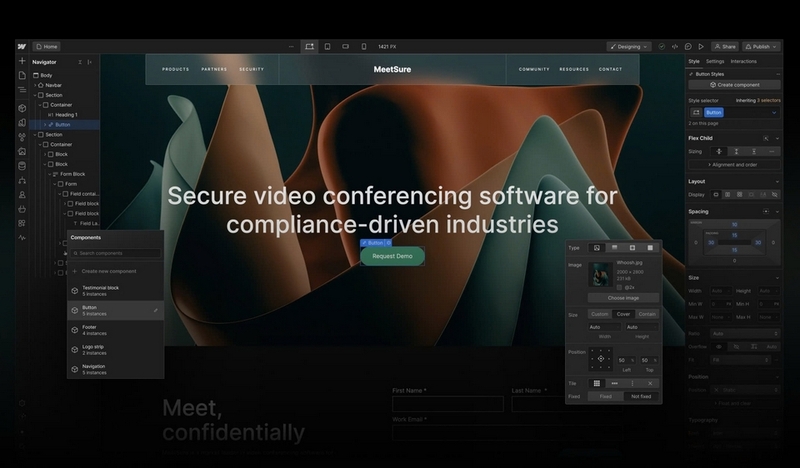The height and width of the screenshot is (468, 800).
Task: Open the Users person icon in the sidebar
Action: (22, 194)
